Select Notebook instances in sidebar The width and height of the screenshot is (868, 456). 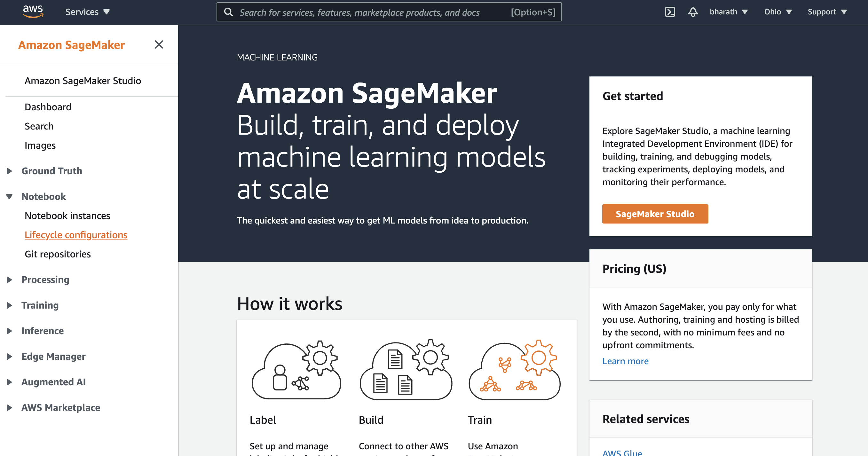(67, 216)
